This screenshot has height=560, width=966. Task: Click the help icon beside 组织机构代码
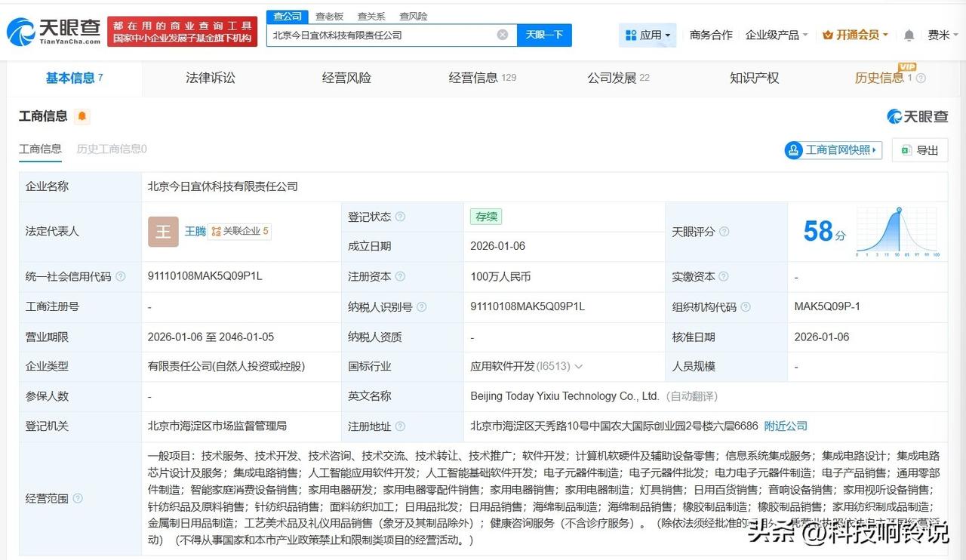(x=745, y=307)
